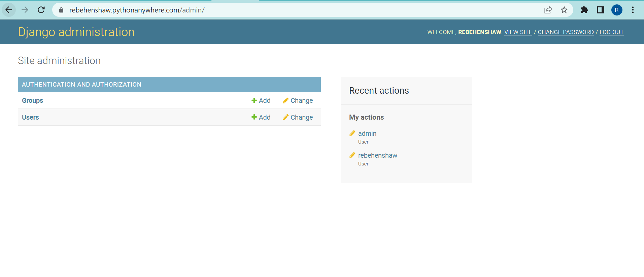Click the Change link for Users
The height and width of the screenshot is (277, 644).
pyautogui.click(x=302, y=117)
